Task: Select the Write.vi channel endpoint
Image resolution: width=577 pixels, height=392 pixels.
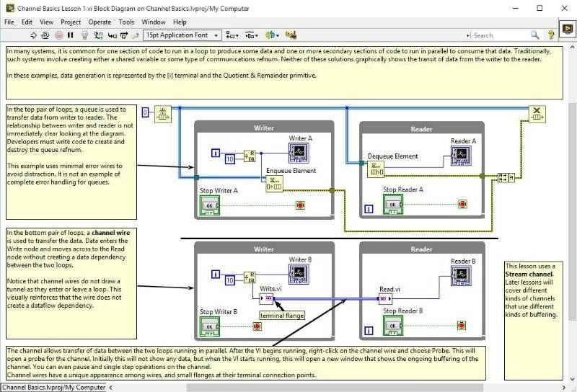Action: [267, 298]
